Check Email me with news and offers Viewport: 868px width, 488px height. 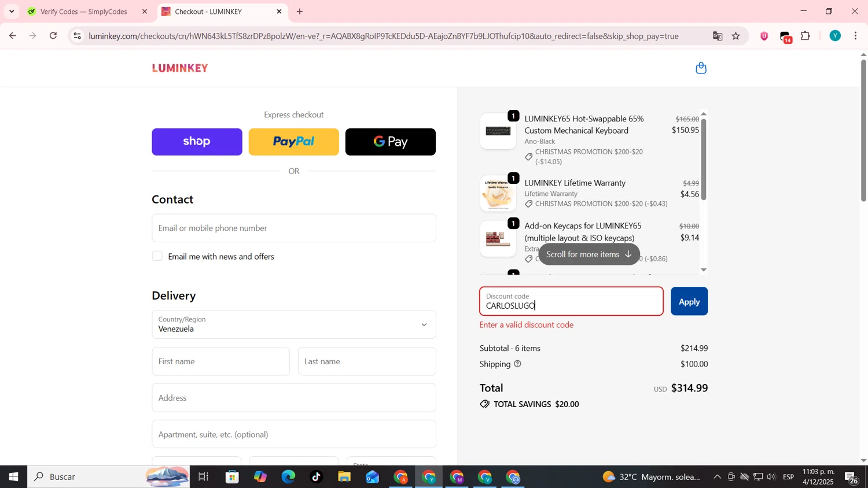tap(157, 256)
